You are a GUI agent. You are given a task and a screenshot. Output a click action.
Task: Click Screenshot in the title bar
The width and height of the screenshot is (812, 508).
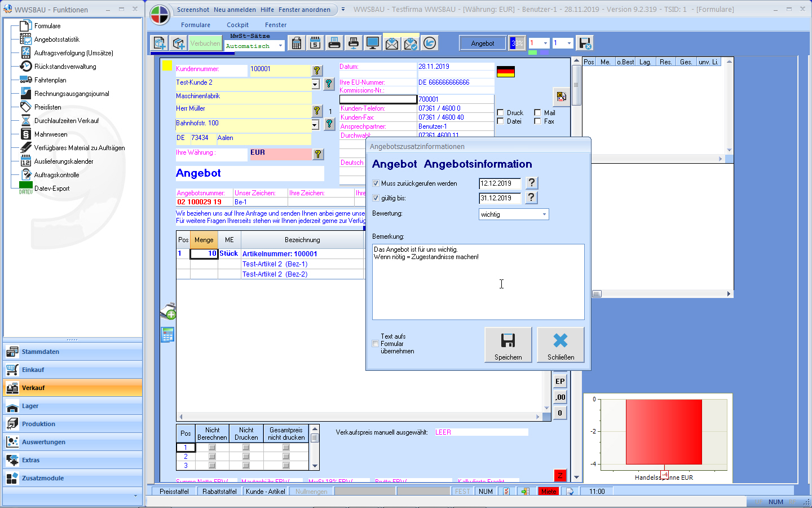(193, 10)
